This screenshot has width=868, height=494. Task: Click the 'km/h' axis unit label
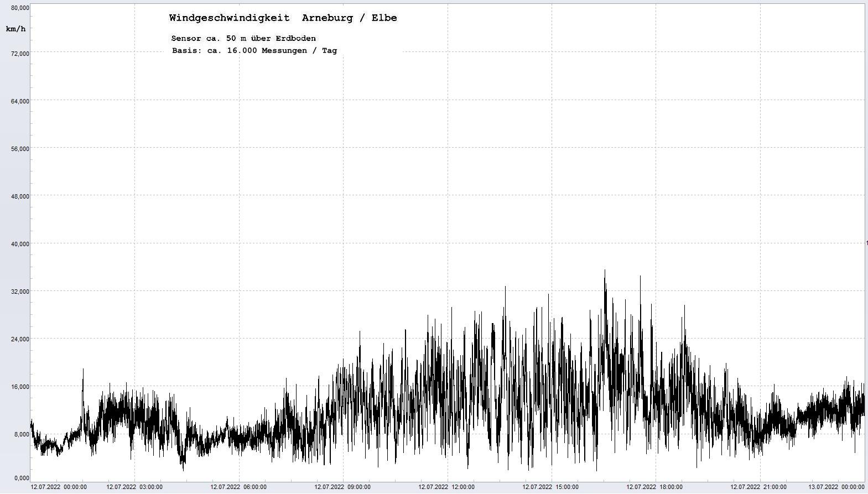click(x=15, y=29)
